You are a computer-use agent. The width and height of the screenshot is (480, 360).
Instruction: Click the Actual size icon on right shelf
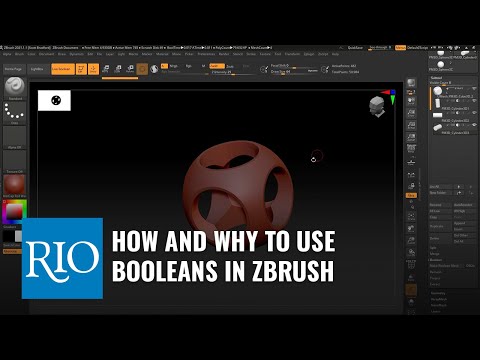411,125
